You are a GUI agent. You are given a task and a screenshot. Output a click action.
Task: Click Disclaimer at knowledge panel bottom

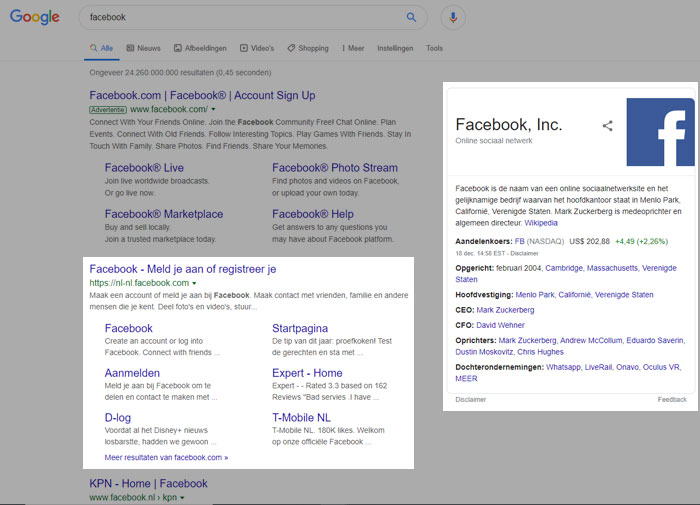[471, 400]
